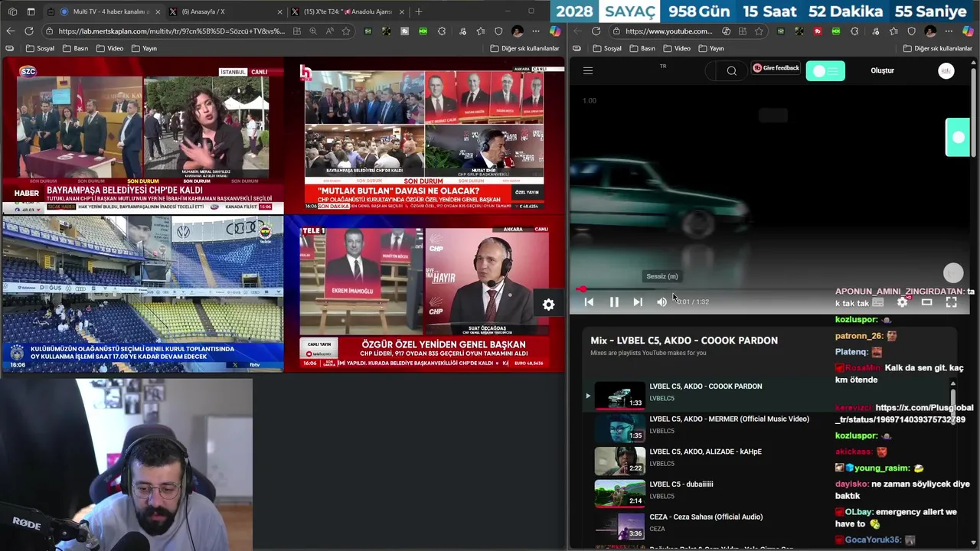
Task: Favorite the page in left browser
Action: click(x=346, y=31)
